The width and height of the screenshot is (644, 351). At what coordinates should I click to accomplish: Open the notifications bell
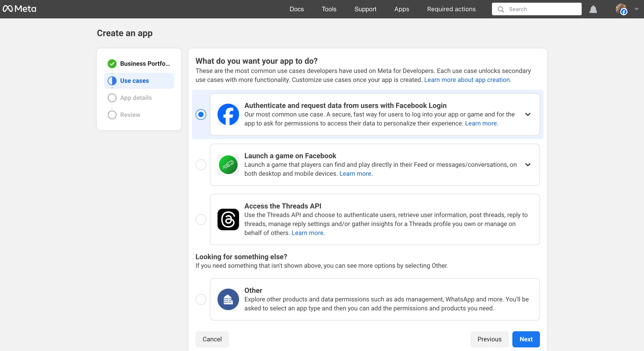[593, 9]
